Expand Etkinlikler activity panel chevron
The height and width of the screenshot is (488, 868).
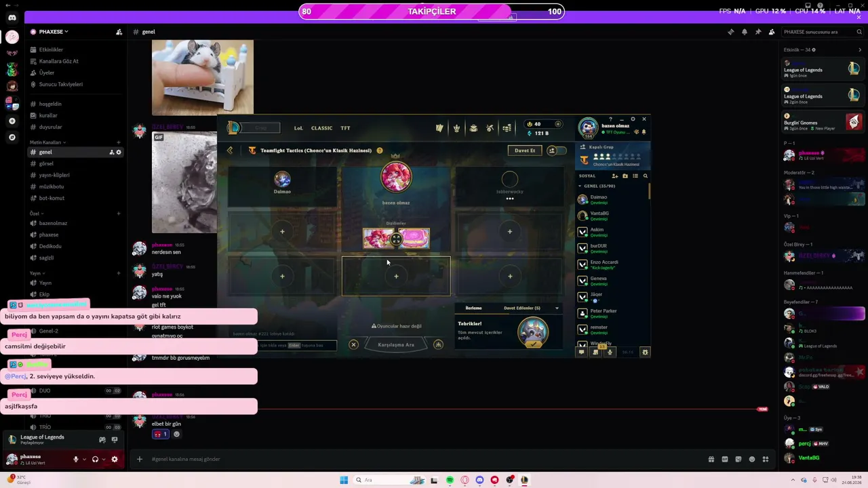(860, 49)
